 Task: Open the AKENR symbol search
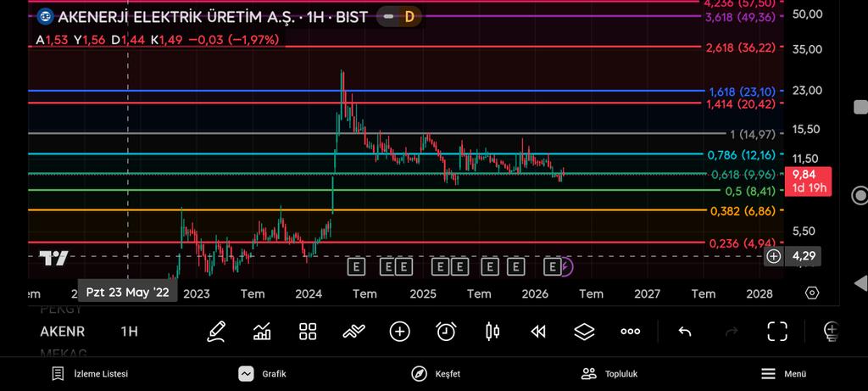62,331
